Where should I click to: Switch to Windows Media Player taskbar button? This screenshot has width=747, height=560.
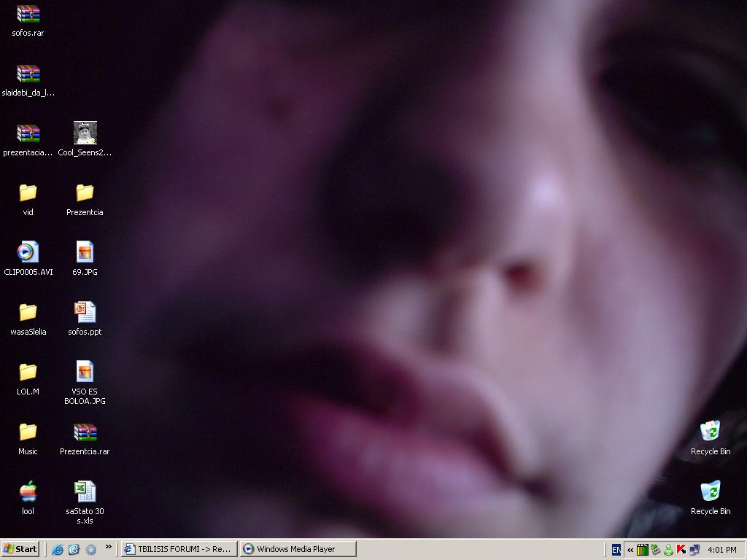298,549
